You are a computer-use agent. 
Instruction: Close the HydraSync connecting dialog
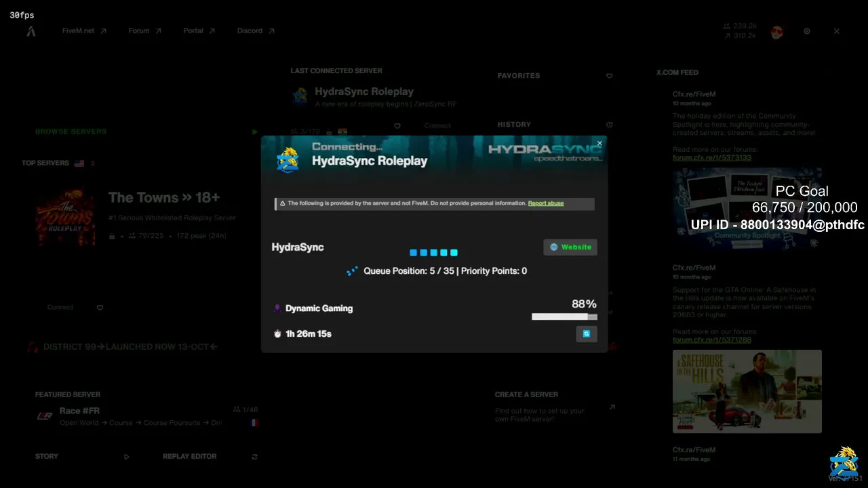(x=599, y=144)
